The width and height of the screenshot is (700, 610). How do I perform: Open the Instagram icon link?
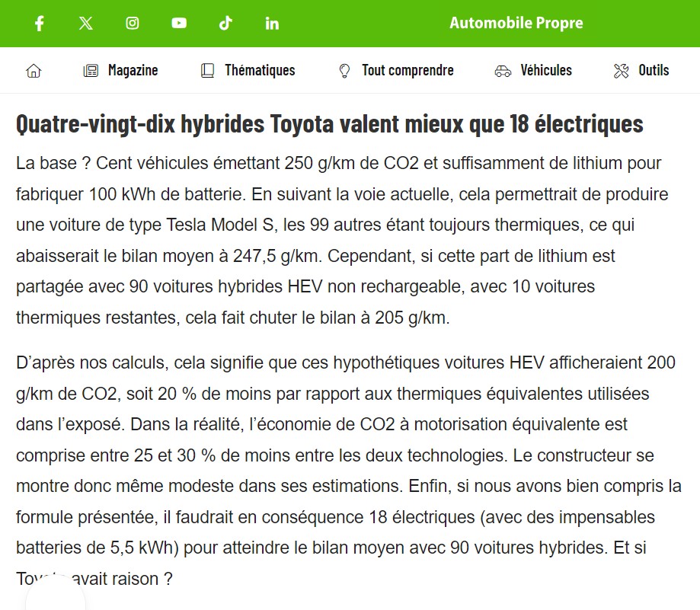click(133, 24)
